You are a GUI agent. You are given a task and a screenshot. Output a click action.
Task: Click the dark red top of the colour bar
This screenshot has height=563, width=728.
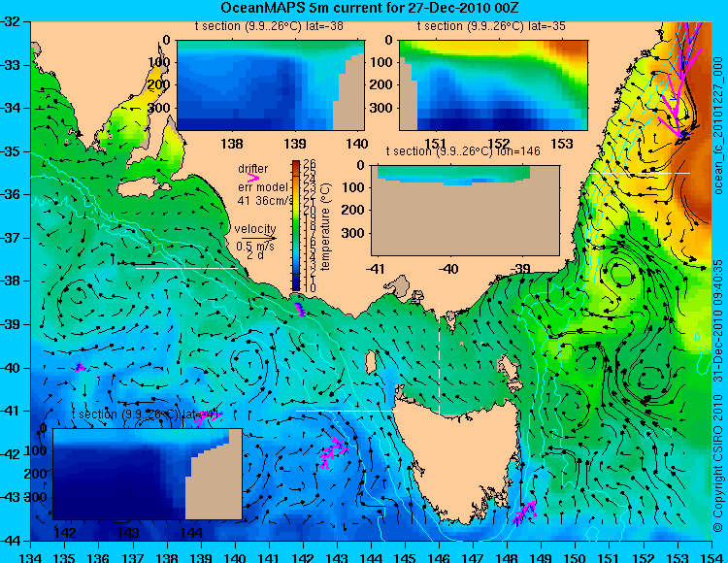point(296,164)
